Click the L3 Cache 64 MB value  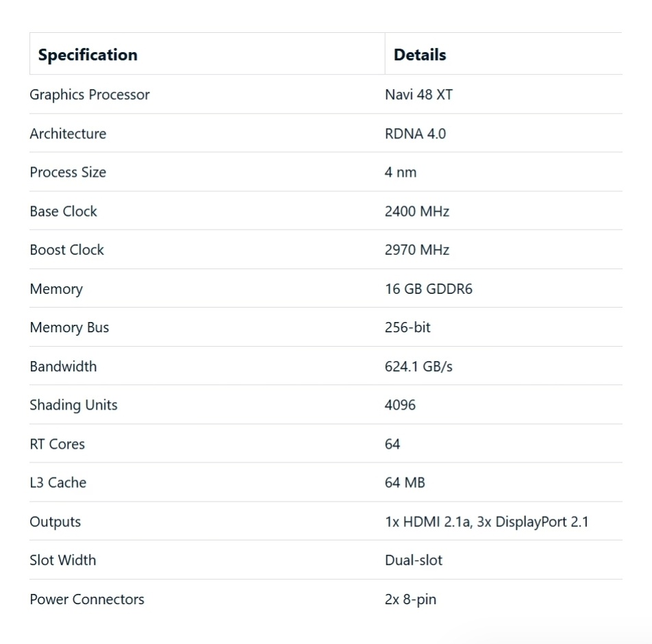click(x=405, y=482)
